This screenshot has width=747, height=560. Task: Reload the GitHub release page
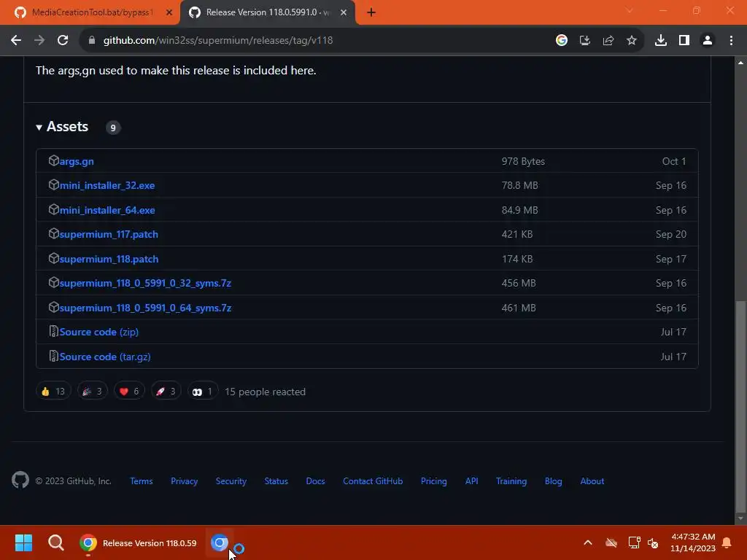(63, 41)
